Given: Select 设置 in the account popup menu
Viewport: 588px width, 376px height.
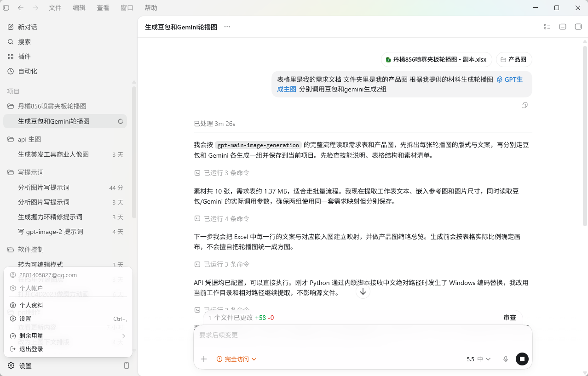Looking at the screenshot, I should click(68, 319).
